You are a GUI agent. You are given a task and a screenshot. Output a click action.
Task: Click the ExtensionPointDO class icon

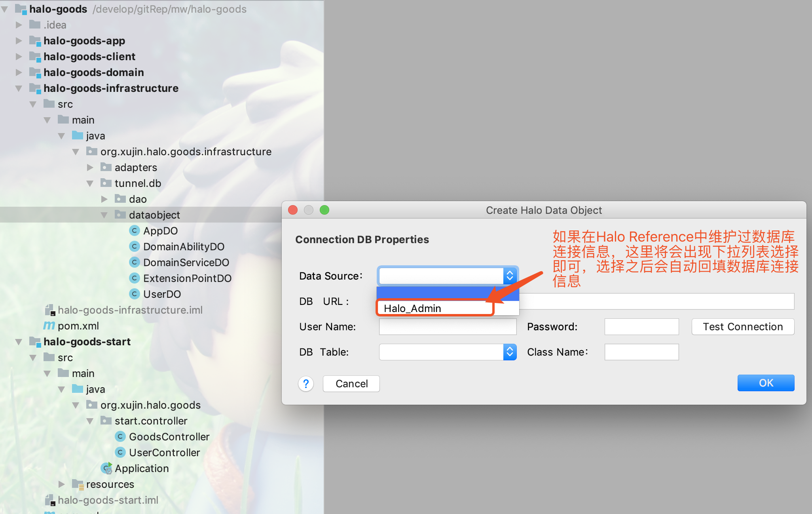135,278
